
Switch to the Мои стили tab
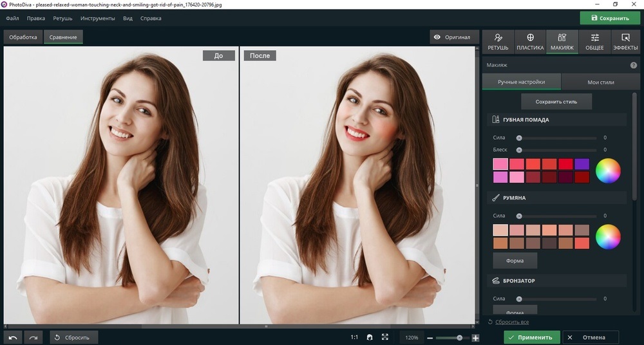coord(601,82)
